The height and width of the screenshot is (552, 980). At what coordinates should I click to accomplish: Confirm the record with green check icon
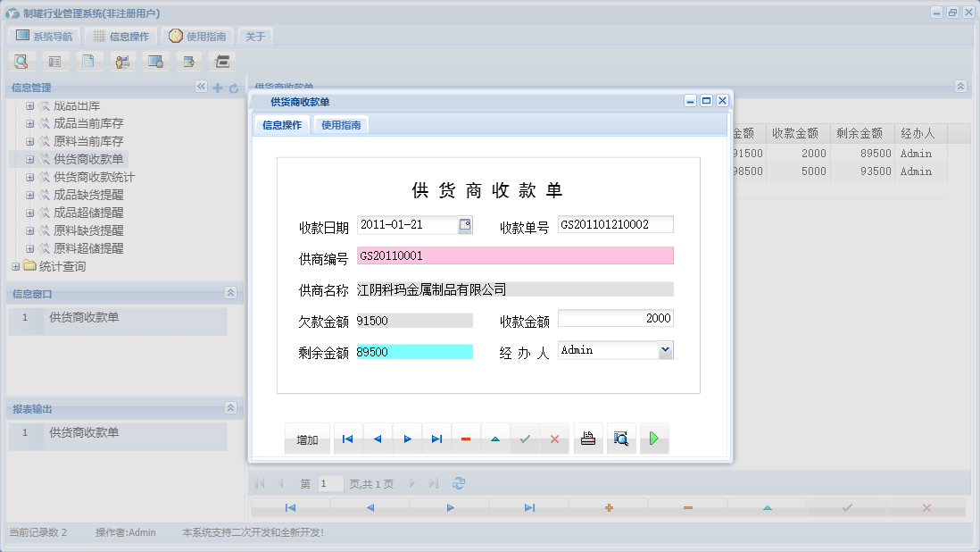525,439
